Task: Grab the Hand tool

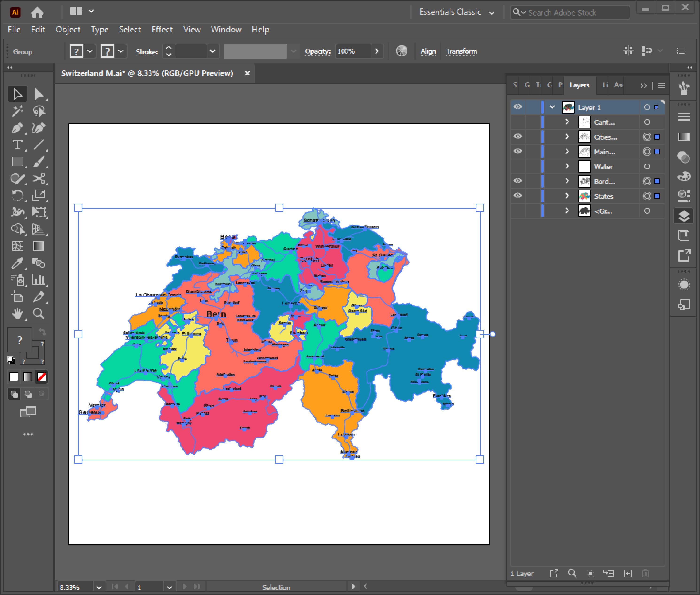Action: [x=18, y=314]
